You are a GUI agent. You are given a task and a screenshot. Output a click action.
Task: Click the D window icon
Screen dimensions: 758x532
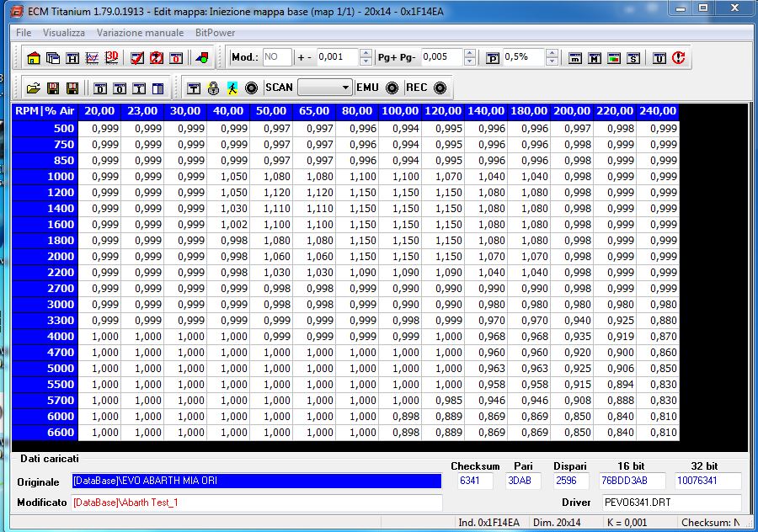100,88
